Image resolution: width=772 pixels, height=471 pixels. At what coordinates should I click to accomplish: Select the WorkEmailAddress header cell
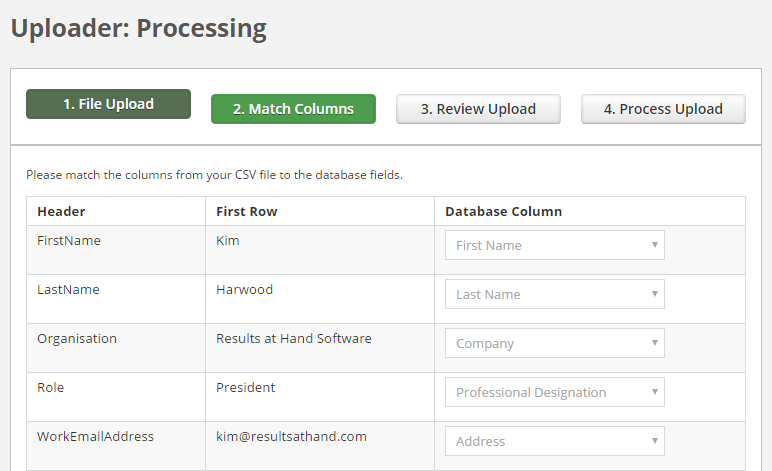coord(95,437)
